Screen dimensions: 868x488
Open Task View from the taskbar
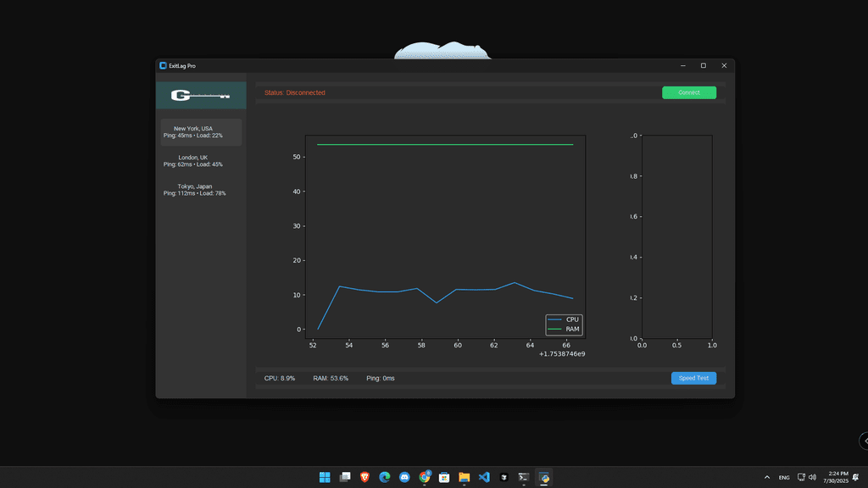coord(345,477)
